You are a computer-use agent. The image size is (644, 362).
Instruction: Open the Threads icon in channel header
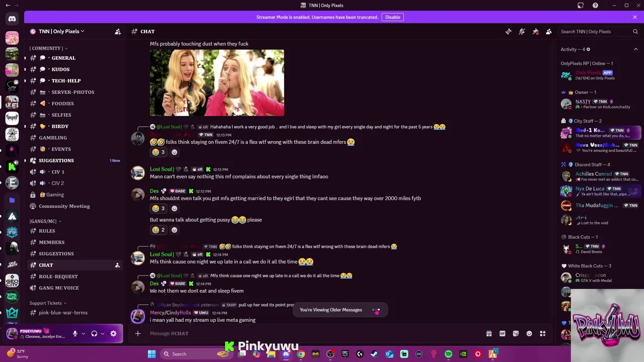pos(508,31)
